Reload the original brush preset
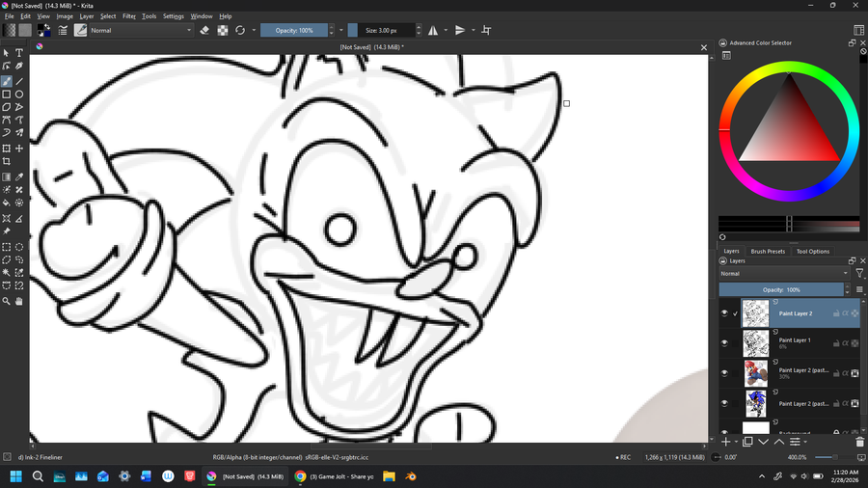Viewport: 868px width, 488px height. click(240, 31)
